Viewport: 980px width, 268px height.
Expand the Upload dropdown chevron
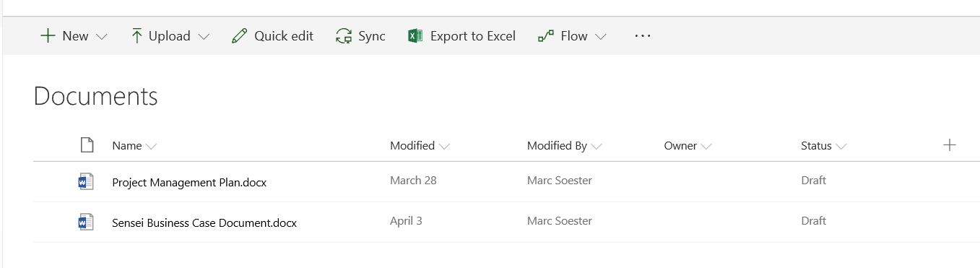point(204,37)
